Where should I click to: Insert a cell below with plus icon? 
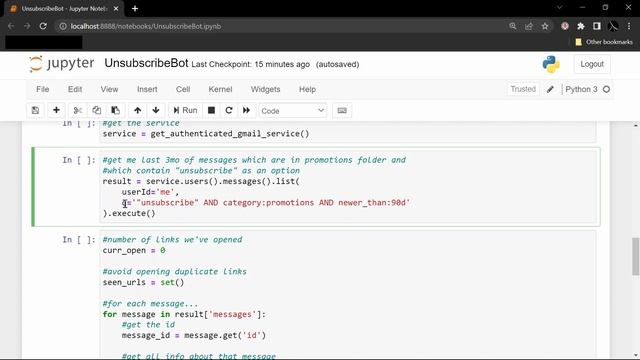pos(56,110)
